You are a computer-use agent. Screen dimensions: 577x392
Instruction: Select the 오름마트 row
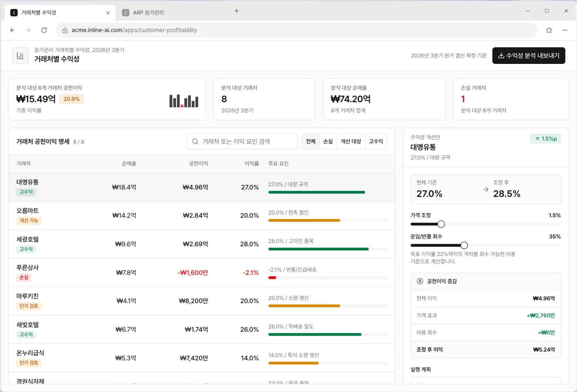[x=202, y=216]
